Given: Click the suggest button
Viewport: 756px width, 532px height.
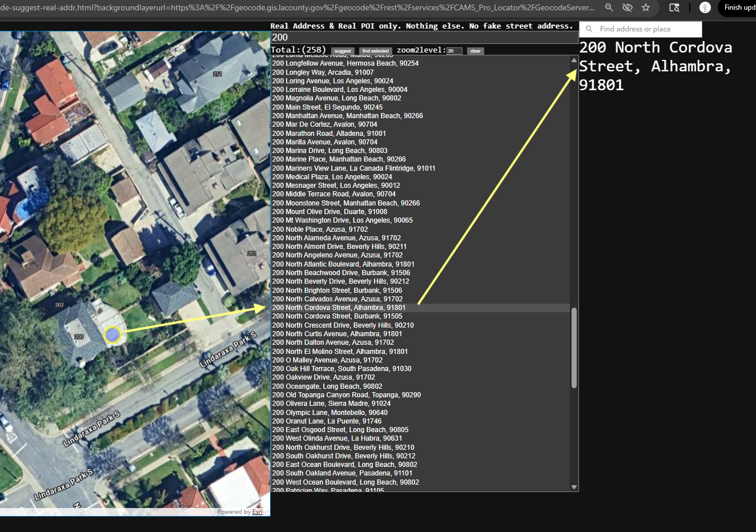Looking at the screenshot, I should (x=343, y=51).
